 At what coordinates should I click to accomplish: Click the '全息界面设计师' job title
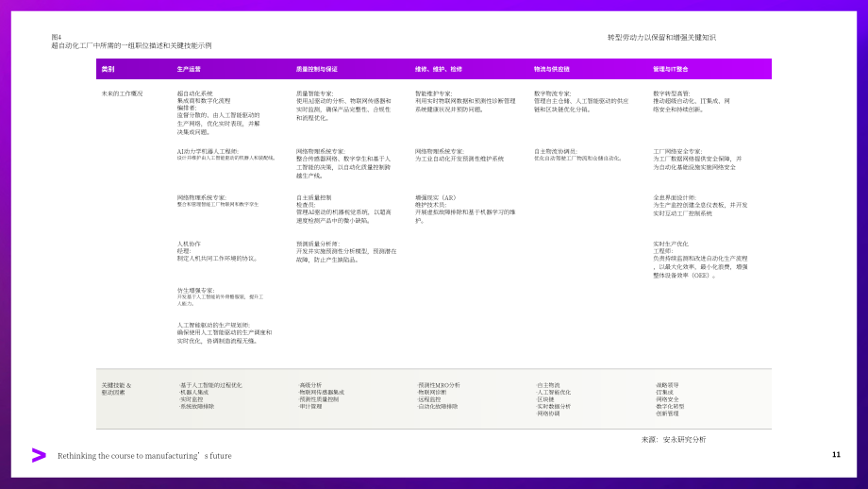point(675,197)
